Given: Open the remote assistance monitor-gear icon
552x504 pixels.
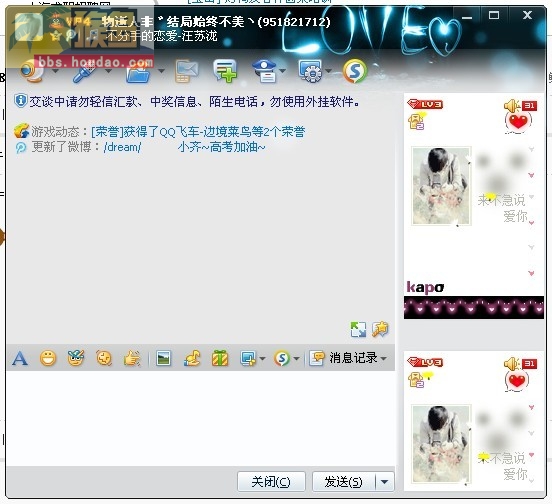Looking at the screenshot, I should 310,71.
